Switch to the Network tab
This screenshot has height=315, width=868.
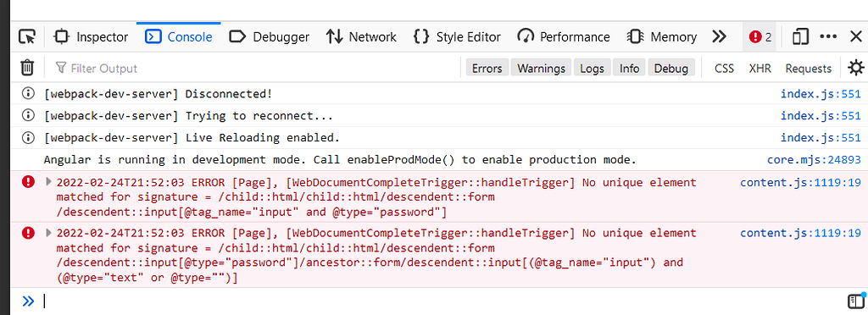click(361, 37)
